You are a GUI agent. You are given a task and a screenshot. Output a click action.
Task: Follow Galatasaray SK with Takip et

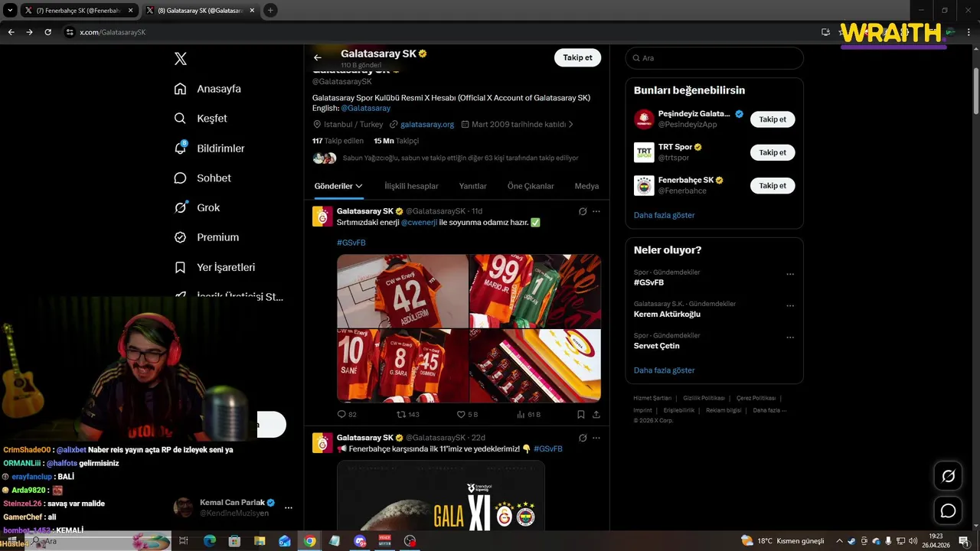[x=577, y=57]
